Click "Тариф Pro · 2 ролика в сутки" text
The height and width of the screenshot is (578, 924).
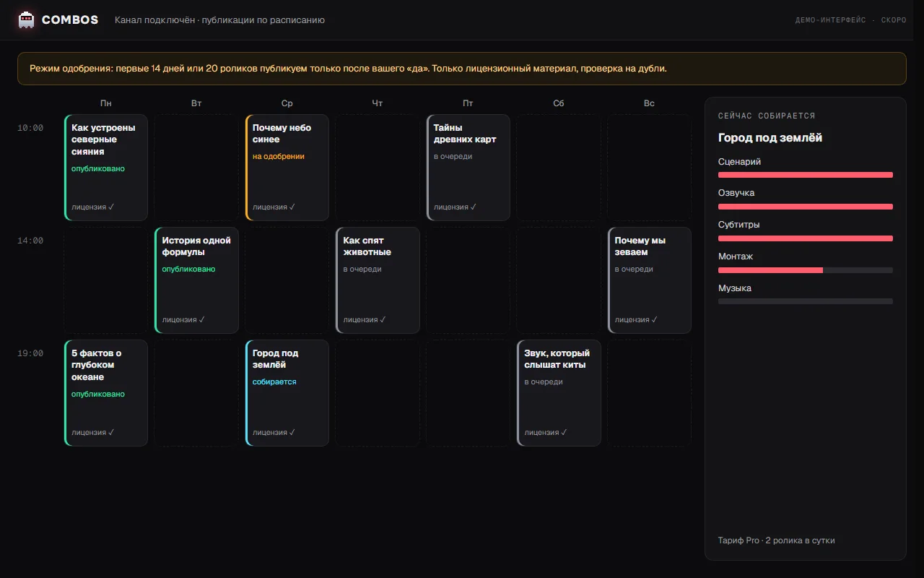pos(777,540)
